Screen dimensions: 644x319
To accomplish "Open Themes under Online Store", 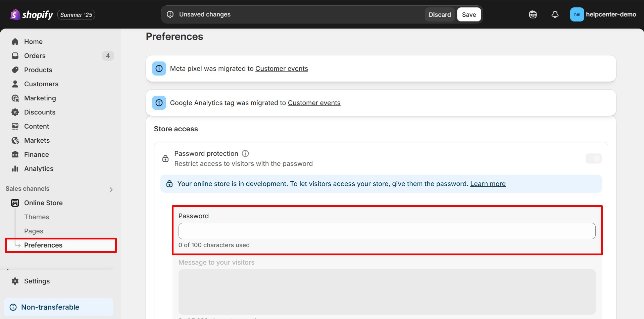I will (x=37, y=217).
